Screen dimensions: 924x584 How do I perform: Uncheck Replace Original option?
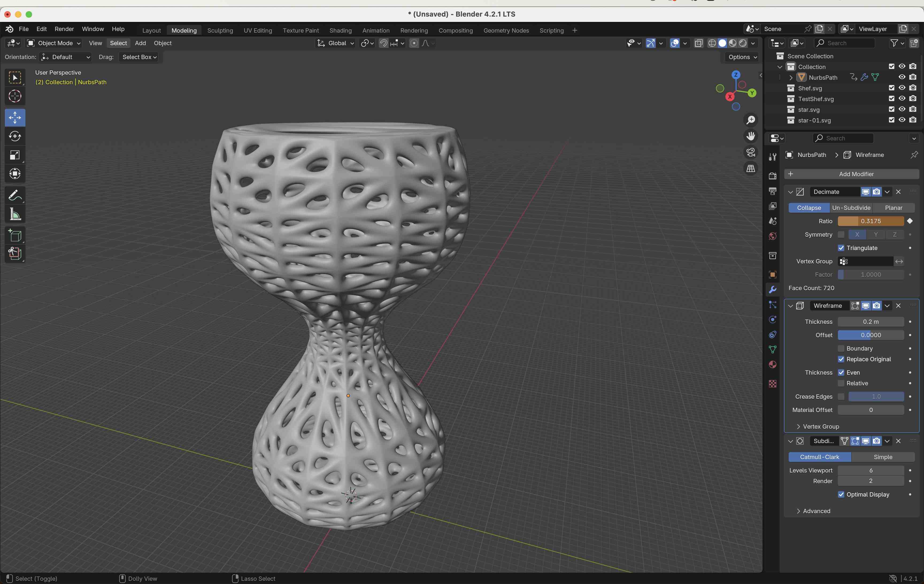tap(841, 359)
